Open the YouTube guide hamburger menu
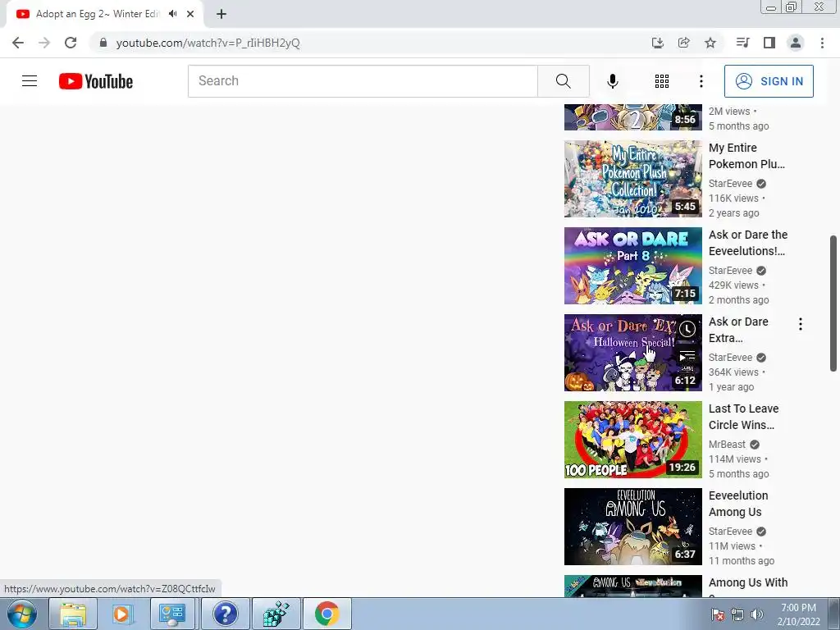Screen dimensions: 840x630 [30, 81]
